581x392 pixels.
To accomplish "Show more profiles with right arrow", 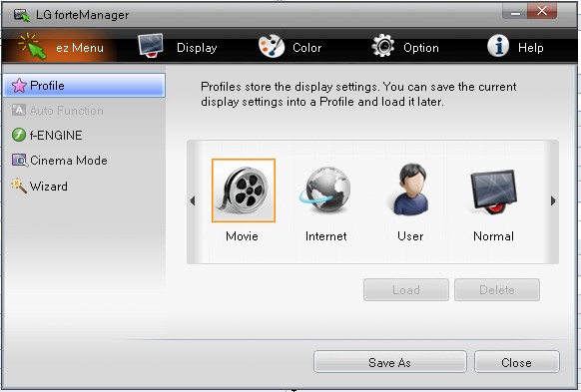I will (x=553, y=201).
